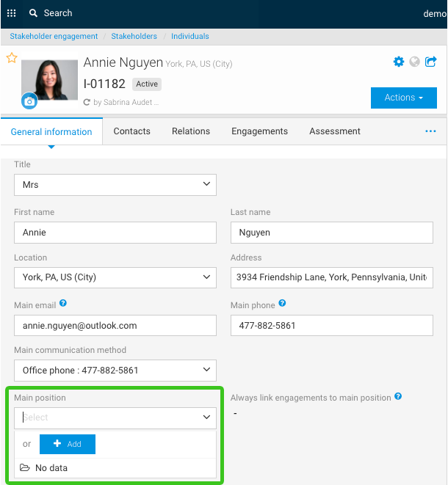
Task: Click the Add position button
Action: pos(68,444)
